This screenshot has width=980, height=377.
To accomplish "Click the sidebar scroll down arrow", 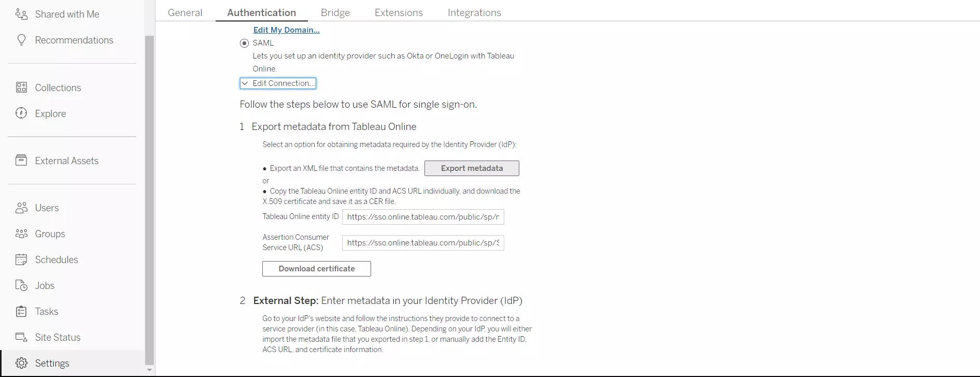I will tap(149, 370).
